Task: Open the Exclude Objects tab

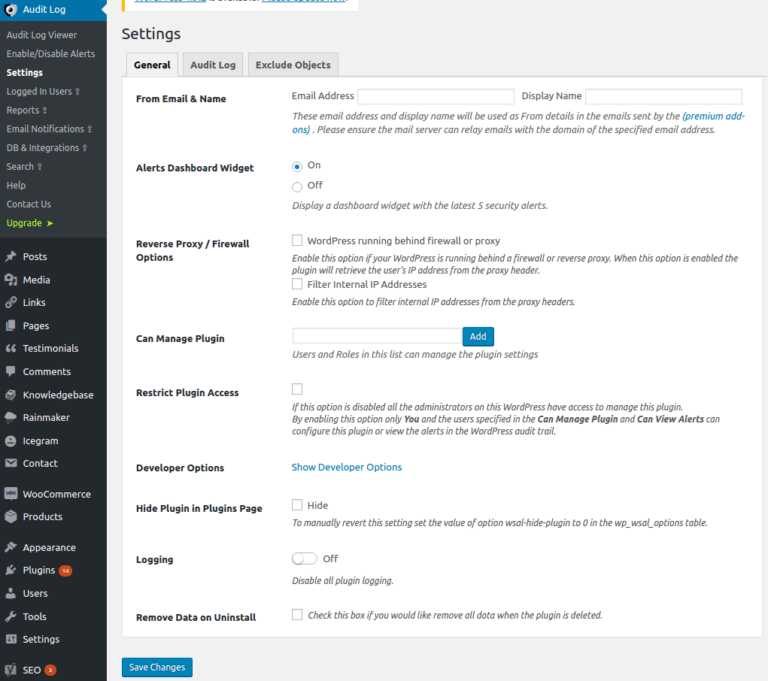Action: [293, 65]
